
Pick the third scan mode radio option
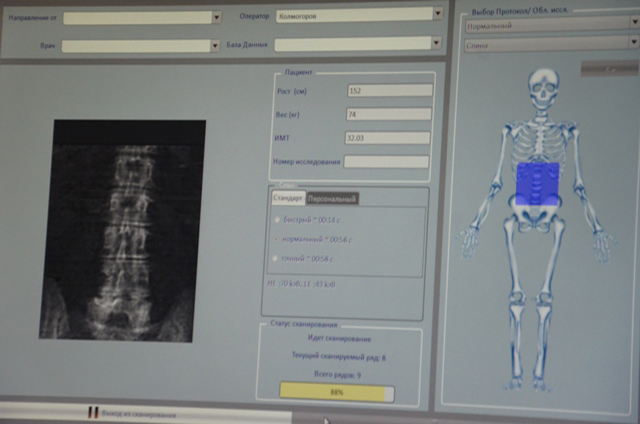(x=277, y=260)
